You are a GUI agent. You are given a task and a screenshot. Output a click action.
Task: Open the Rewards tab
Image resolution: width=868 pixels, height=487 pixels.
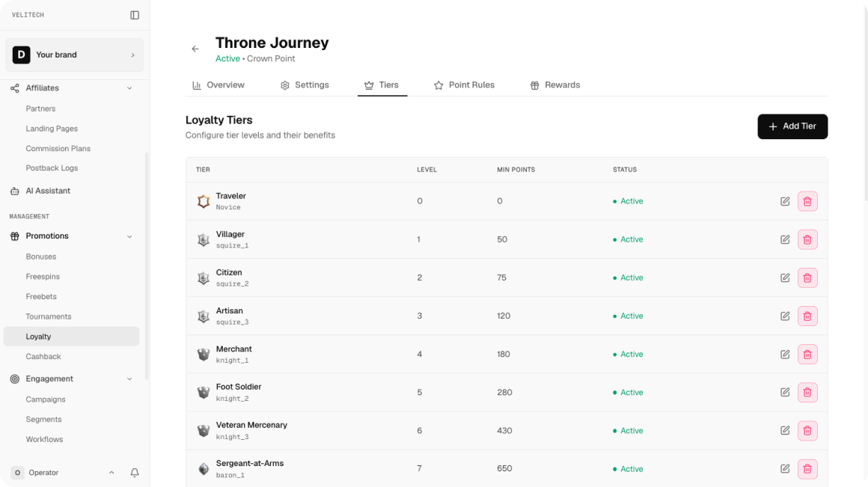(555, 85)
